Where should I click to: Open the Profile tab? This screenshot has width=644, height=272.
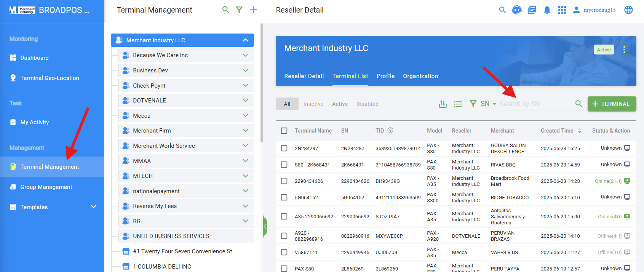coord(385,76)
